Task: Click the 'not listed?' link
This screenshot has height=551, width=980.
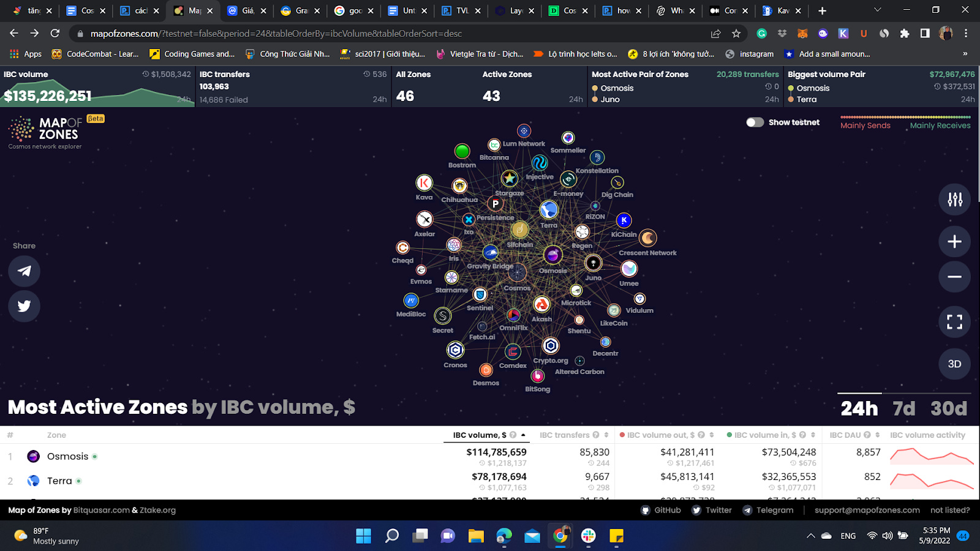Action: coord(950,510)
